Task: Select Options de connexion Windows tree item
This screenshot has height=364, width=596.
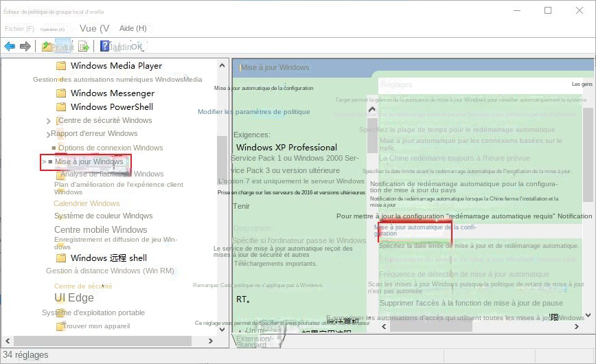Action: (x=111, y=148)
